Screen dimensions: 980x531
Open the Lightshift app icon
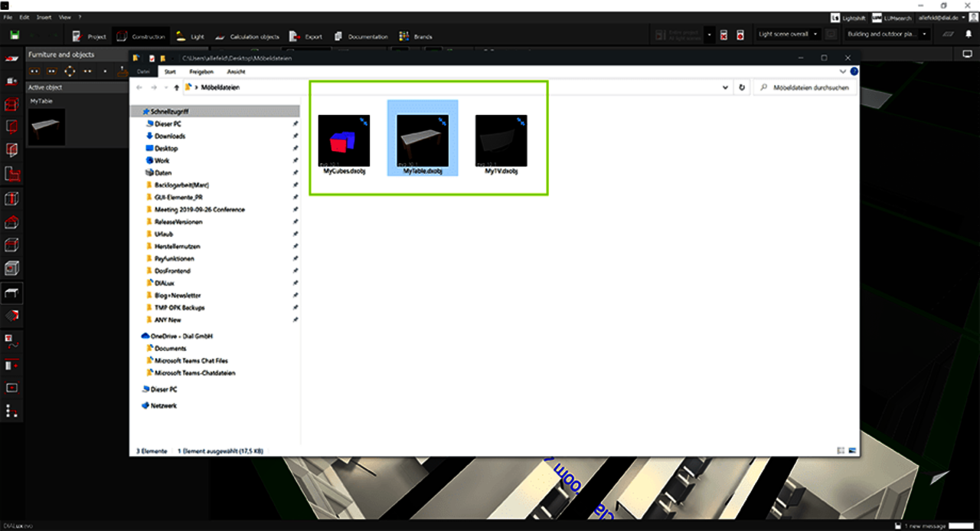click(x=835, y=17)
